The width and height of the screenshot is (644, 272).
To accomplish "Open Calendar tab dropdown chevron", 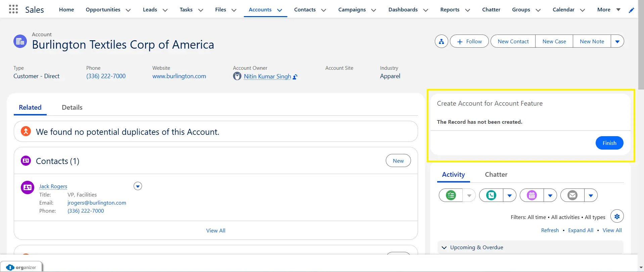I will [x=582, y=10].
